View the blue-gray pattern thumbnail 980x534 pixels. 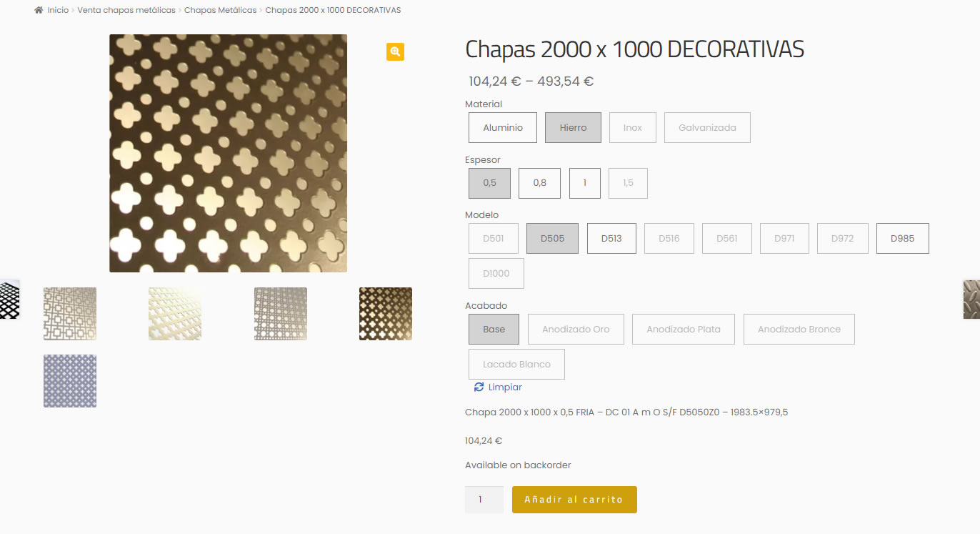(x=70, y=381)
